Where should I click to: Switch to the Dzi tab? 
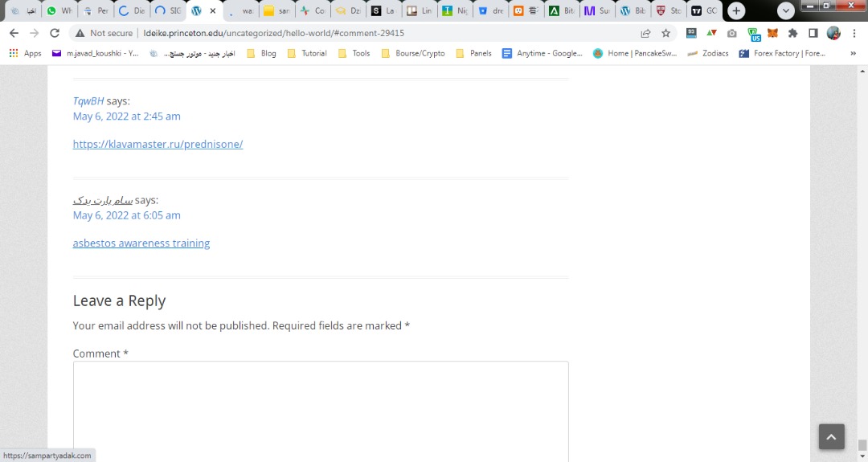click(x=349, y=10)
